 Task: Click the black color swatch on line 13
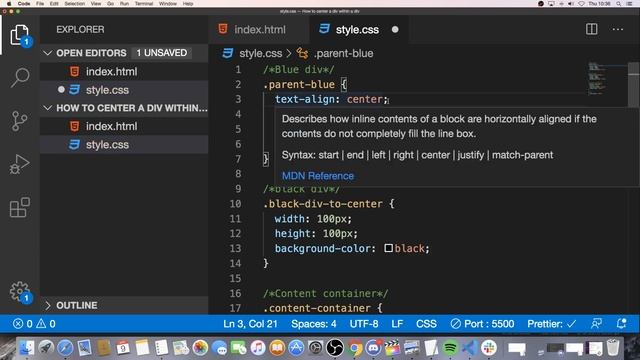[389, 248]
